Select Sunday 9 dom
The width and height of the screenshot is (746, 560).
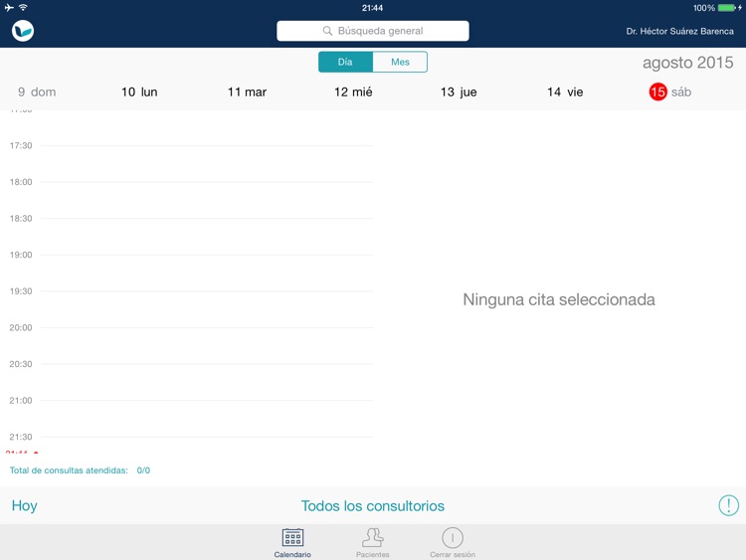37,92
